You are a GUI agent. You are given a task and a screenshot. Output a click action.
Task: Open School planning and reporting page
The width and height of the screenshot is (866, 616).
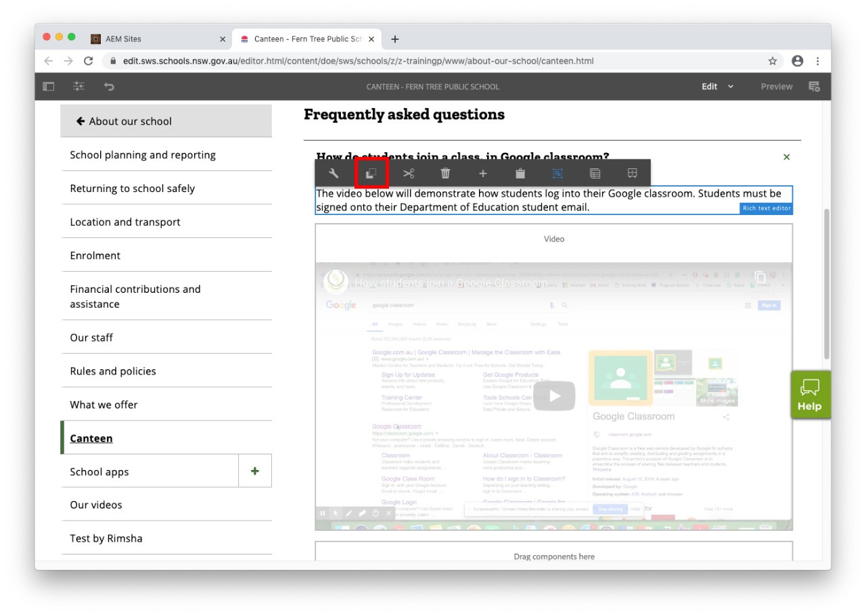pos(143,155)
